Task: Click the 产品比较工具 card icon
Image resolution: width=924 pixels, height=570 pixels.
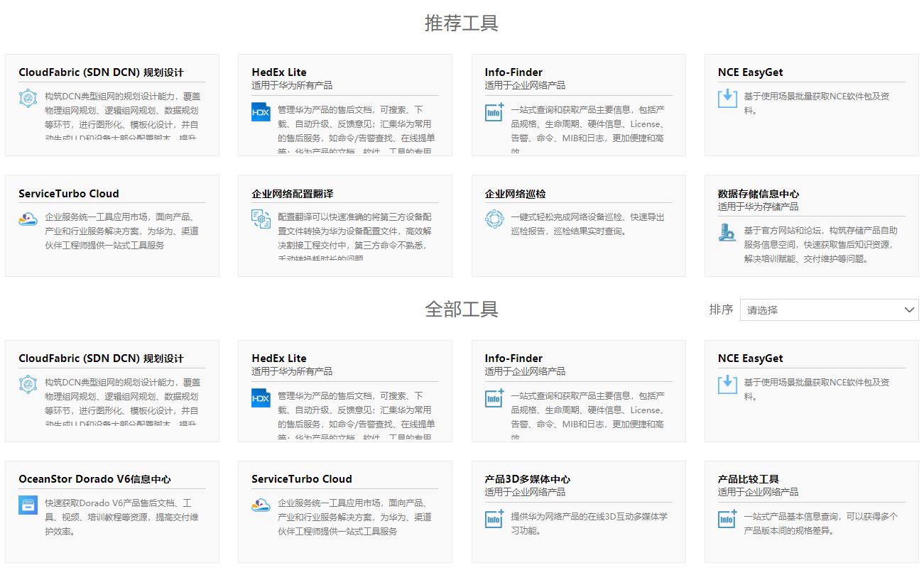Action: 727,519
